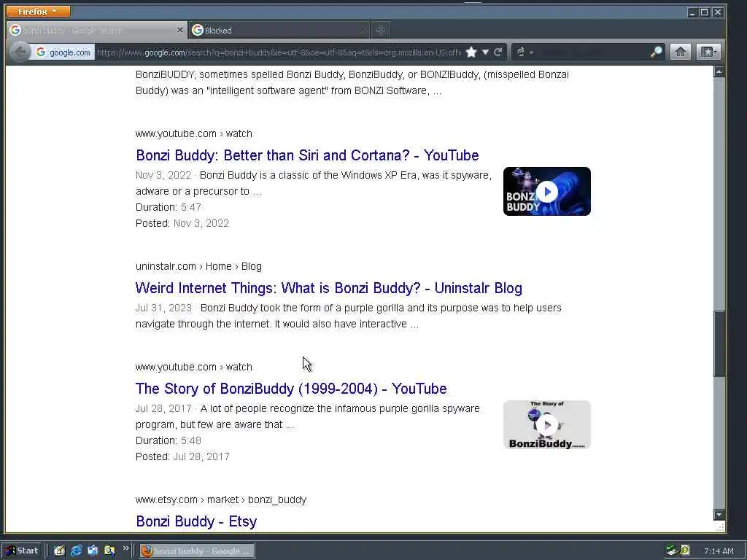Viewport: 747px width, 560px height.
Task: Maximize the Firefox window
Action: tap(704, 12)
